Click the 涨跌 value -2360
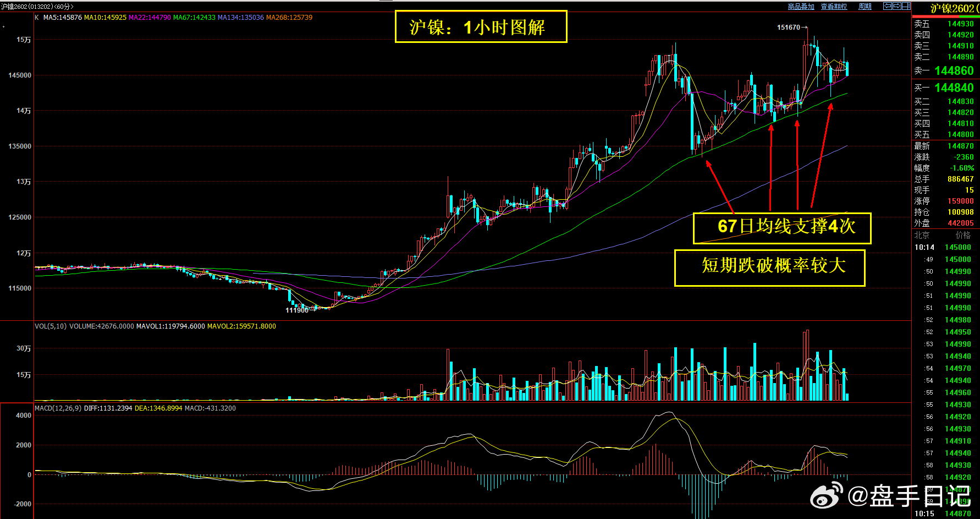 [x=964, y=157]
